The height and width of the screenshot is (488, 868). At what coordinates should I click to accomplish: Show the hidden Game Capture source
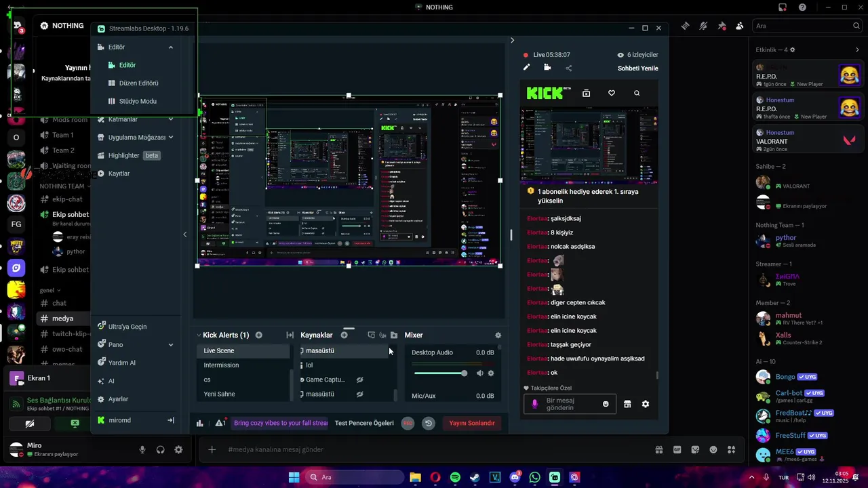pos(360,380)
